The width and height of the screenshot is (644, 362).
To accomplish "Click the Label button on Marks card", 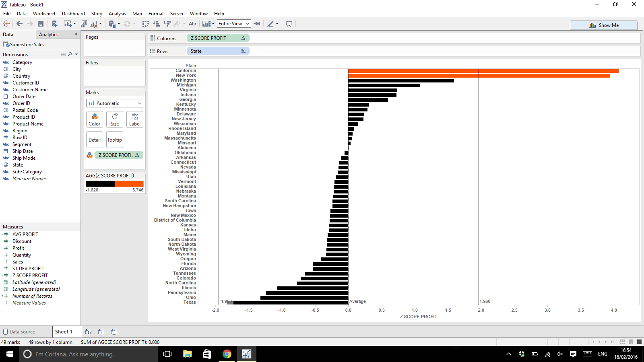I will [135, 119].
